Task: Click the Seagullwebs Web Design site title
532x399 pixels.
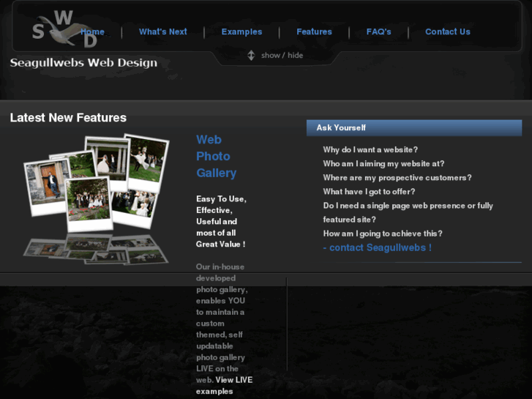Action: pos(83,63)
